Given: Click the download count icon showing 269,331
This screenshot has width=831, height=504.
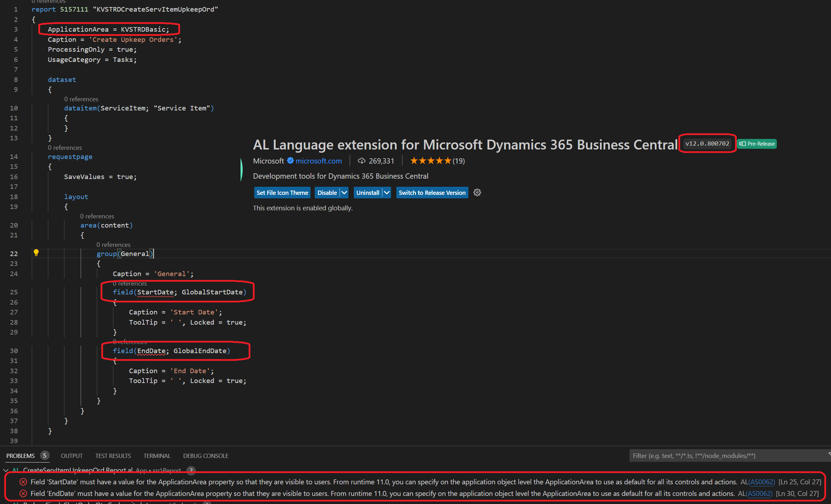Looking at the screenshot, I should 362,161.
